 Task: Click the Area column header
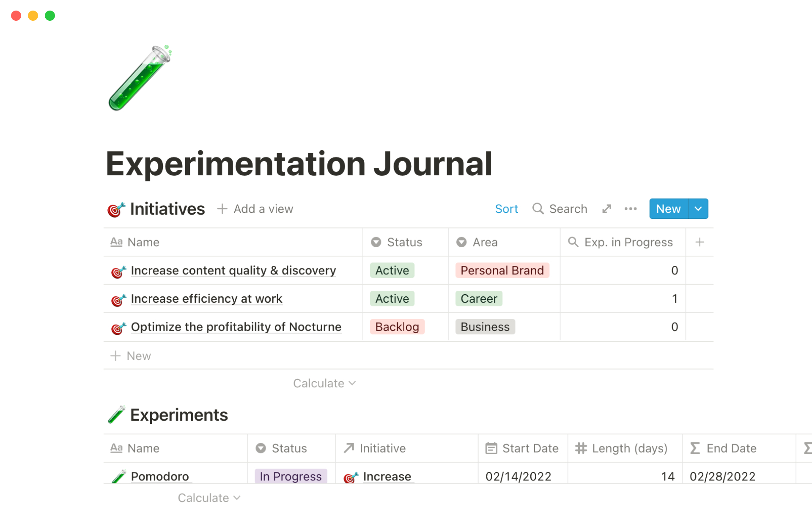click(485, 242)
